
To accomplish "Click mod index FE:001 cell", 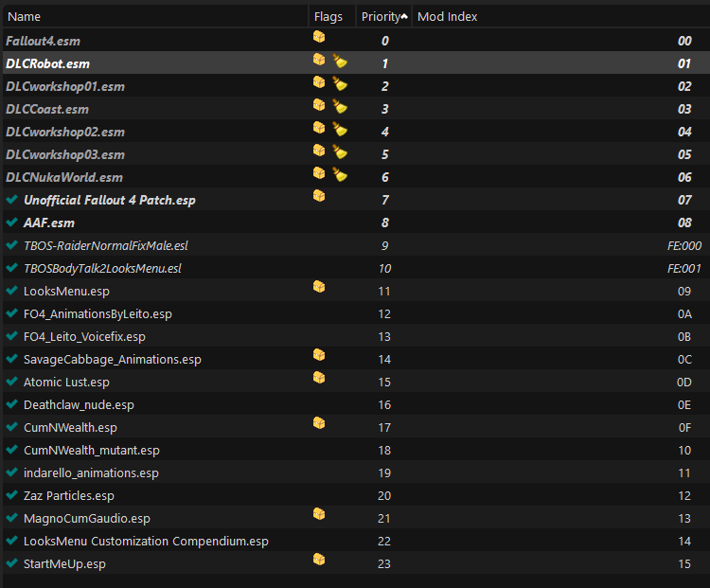I will [x=684, y=268].
